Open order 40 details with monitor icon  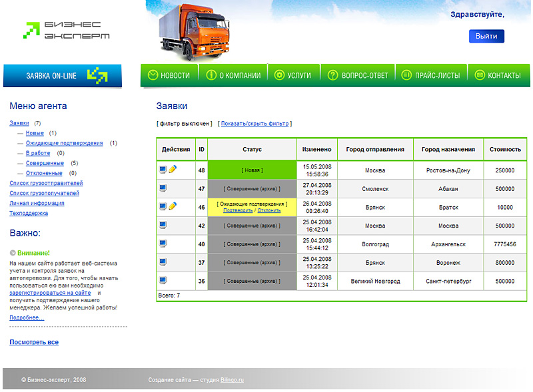pyautogui.click(x=163, y=244)
